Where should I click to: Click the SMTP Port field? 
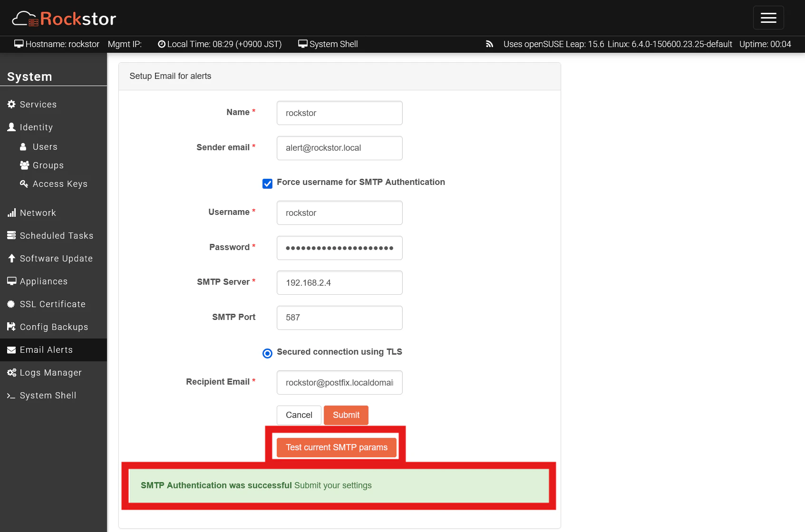(339, 318)
